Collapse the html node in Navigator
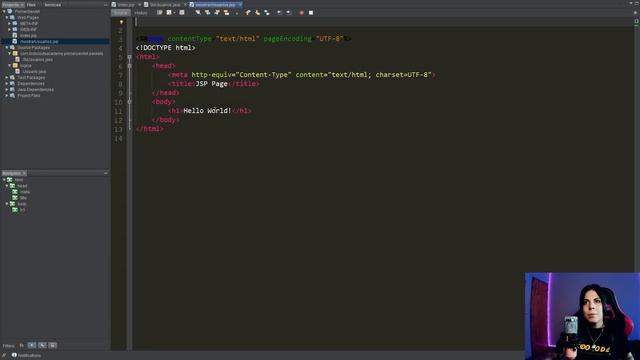The height and width of the screenshot is (360, 640). click(4, 180)
